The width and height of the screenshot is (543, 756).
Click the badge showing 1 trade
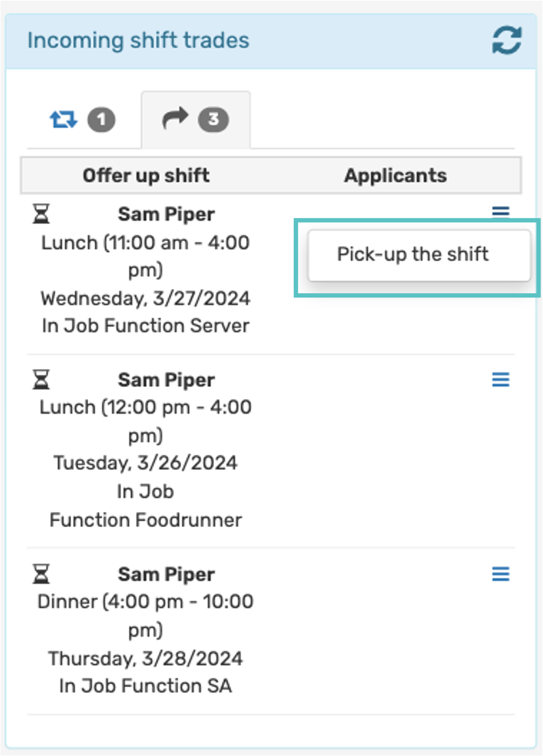pos(101,120)
